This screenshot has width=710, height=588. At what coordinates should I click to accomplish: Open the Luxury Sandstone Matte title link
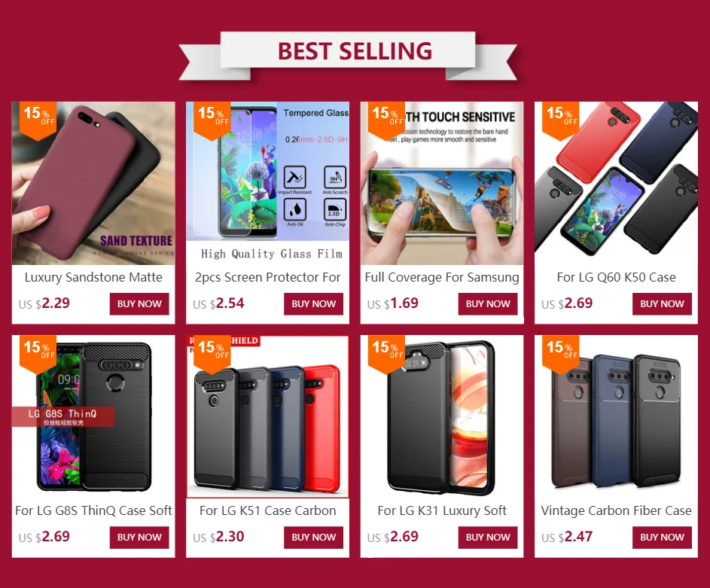[93, 277]
